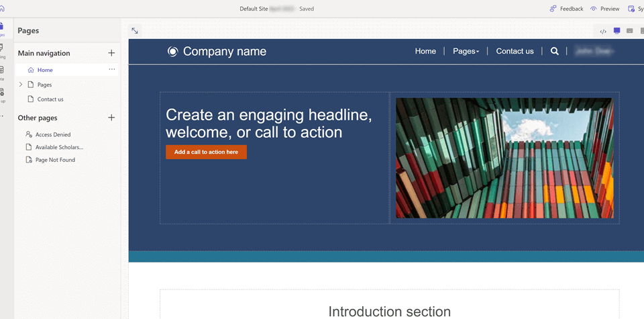Expand the canvas to full view
The image size is (644, 319).
click(135, 31)
